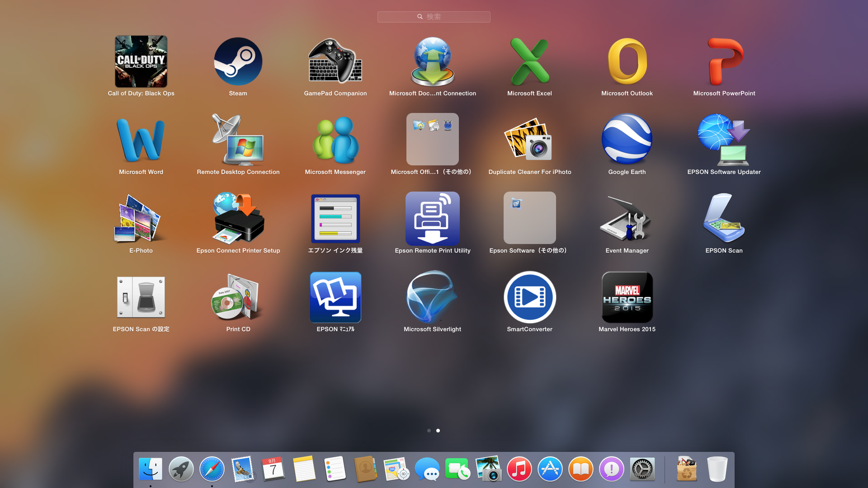Expand the Epson Software folder group
This screenshot has height=488, width=868.
click(x=529, y=218)
